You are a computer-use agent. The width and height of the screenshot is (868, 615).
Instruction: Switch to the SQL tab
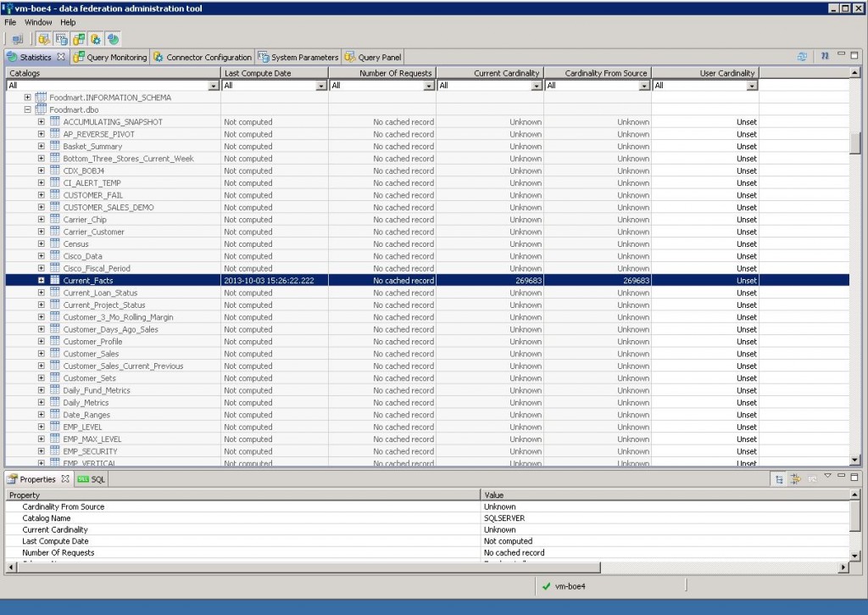(92, 479)
